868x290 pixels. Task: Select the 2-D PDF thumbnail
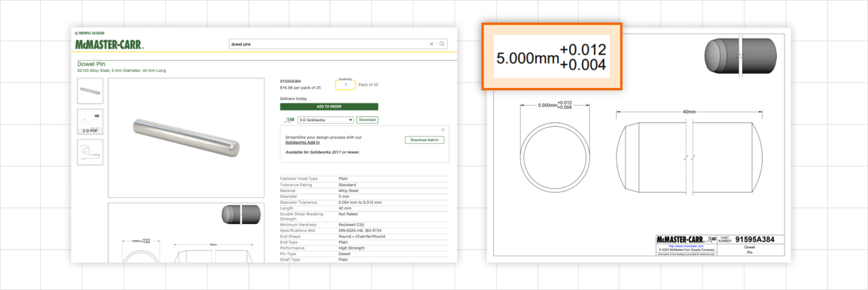(90, 121)
